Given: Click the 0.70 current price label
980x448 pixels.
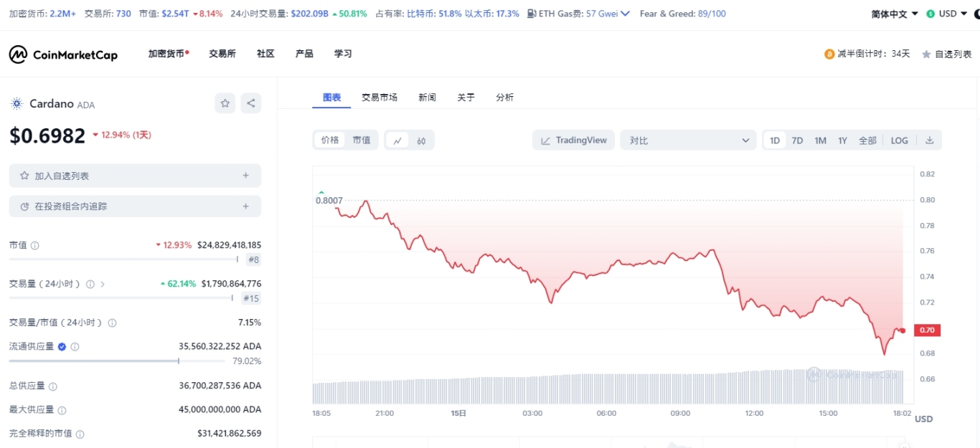Looking at the screenshot, I should point(926,330).
